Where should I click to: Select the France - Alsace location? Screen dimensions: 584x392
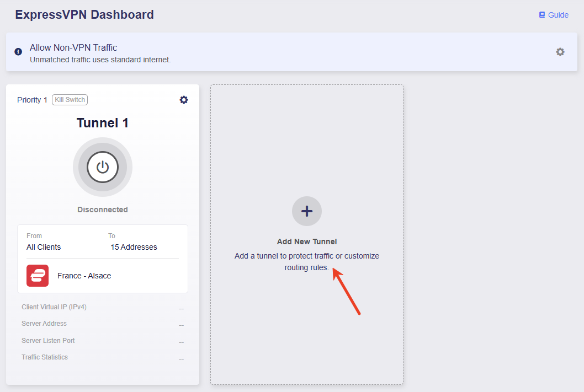tap(84, 276)
